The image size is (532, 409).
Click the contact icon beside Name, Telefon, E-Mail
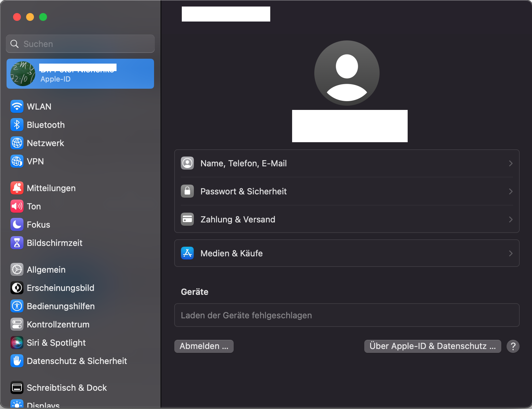coord(187,163)
